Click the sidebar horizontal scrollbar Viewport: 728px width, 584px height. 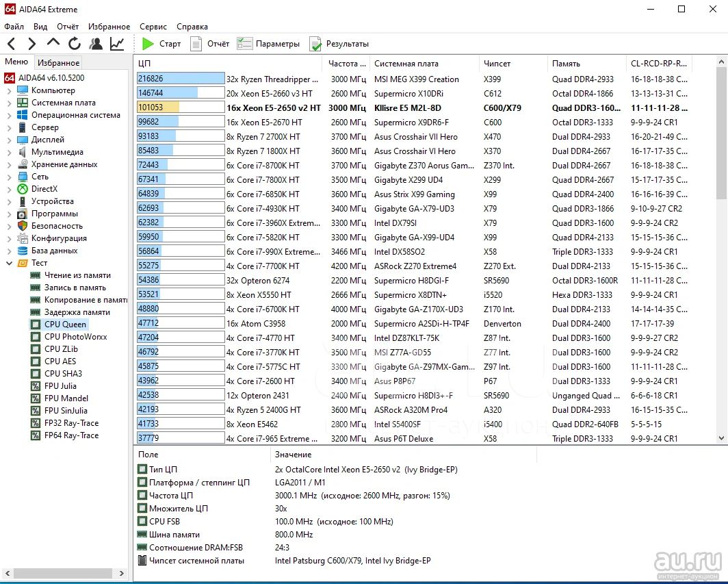click(64, 573)
